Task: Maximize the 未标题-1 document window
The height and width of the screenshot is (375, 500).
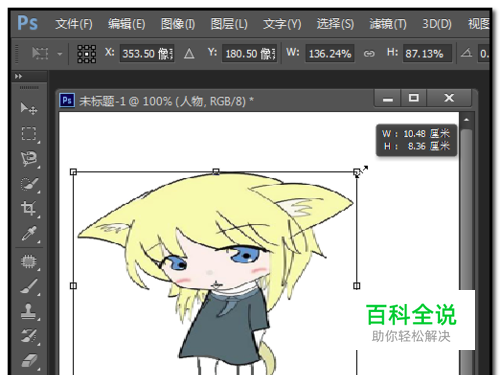Action: 414,98
